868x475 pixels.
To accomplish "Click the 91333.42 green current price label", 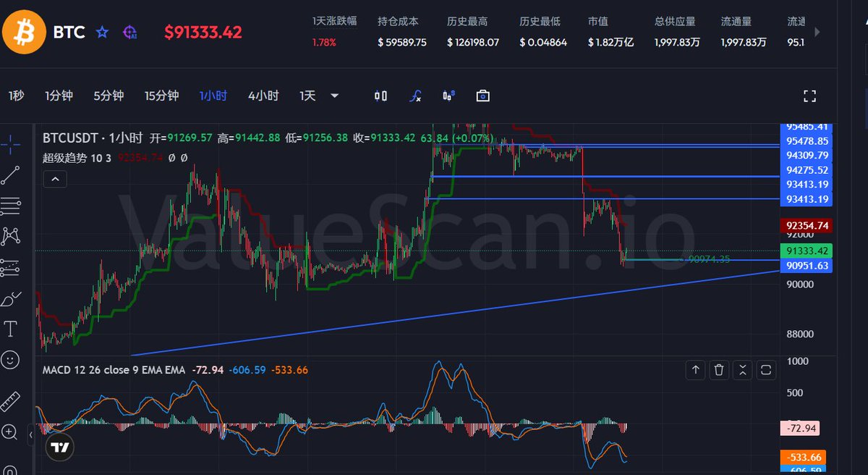I will [x=806, y=251].
